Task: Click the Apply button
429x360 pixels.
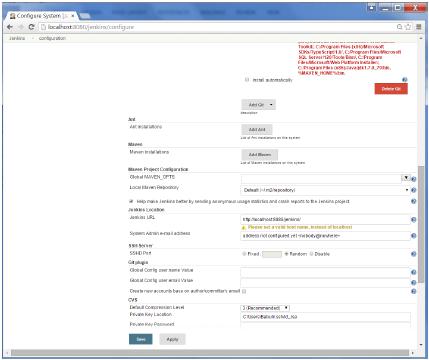Action: click(172, 339)
